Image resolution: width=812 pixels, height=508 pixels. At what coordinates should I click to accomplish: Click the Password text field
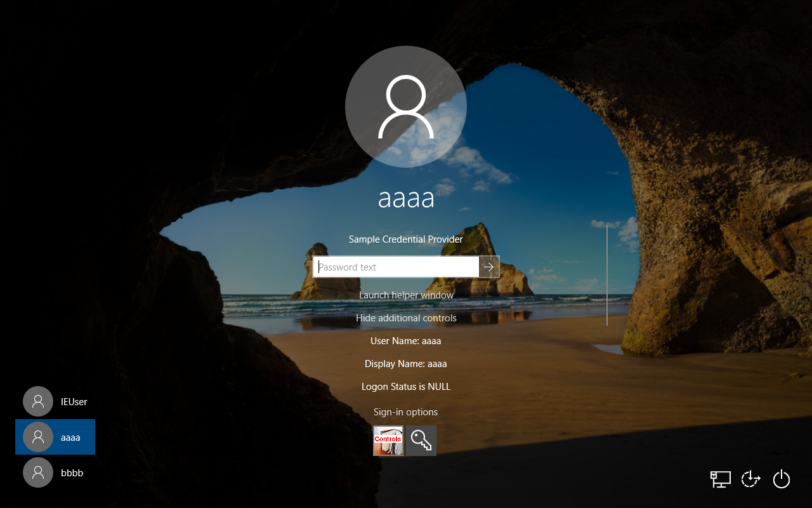point(396,267)
